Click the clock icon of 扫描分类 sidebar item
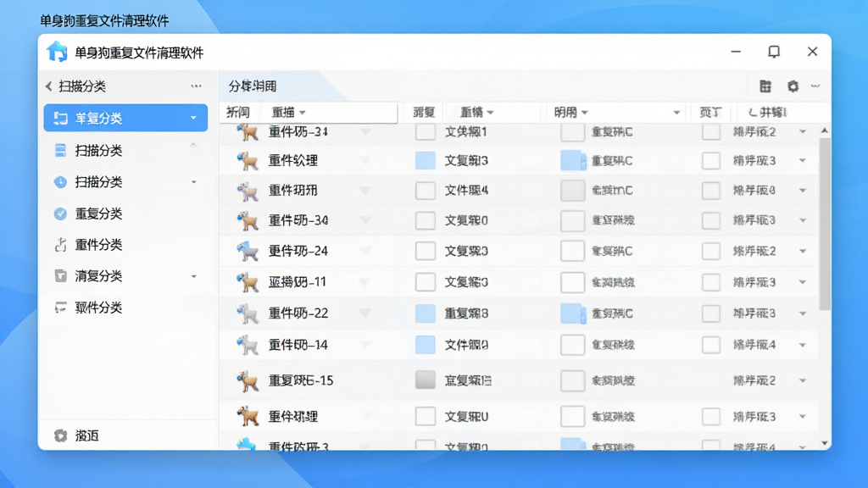This screenshot has height=488, width=868. click(60, 182)
